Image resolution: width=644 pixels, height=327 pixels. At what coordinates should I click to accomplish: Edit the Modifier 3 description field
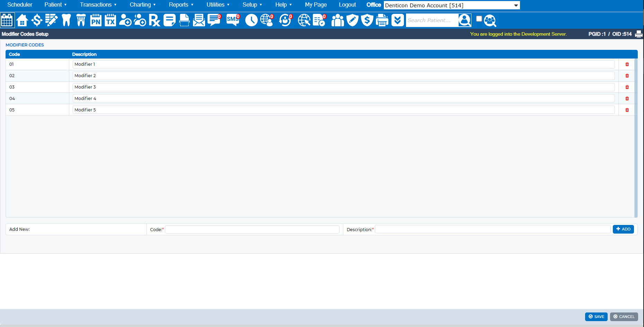344,87
